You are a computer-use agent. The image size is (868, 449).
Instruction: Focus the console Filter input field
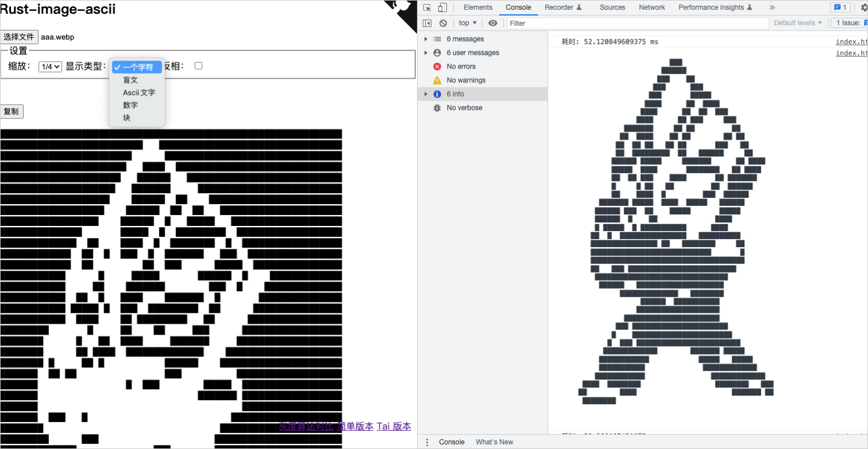[637, 23]
